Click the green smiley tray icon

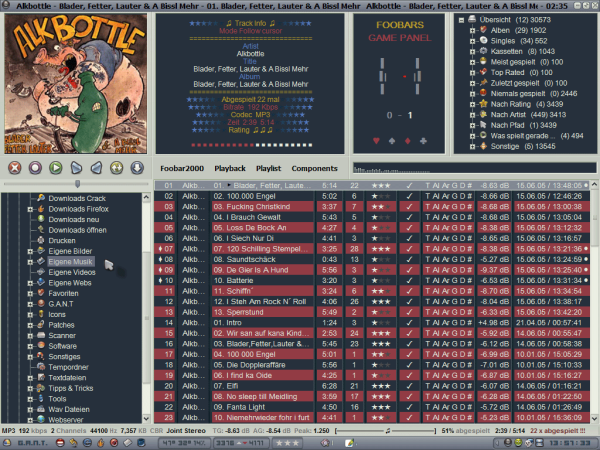[x=518, y=443]
